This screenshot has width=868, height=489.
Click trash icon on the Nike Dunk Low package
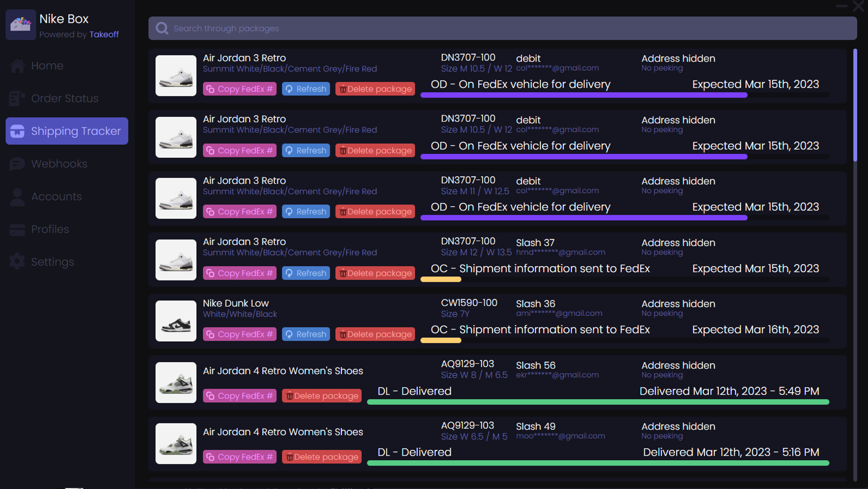343,334
